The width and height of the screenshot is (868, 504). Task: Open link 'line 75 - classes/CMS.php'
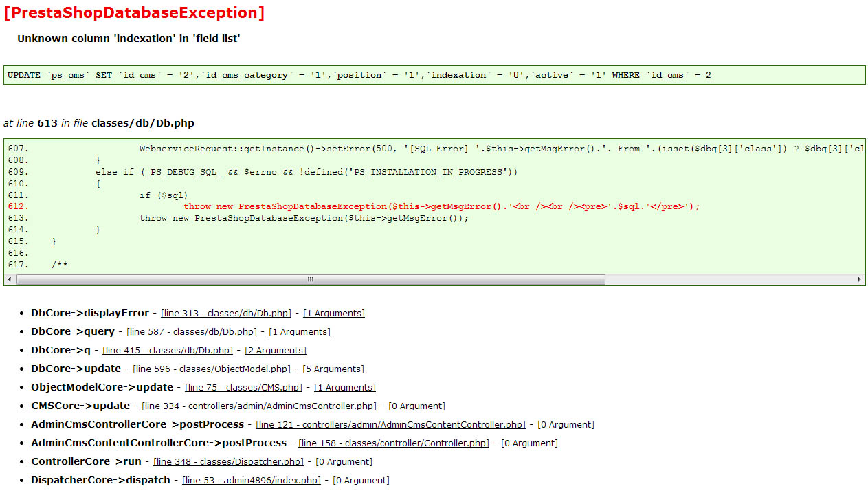(x=244, y=387)
